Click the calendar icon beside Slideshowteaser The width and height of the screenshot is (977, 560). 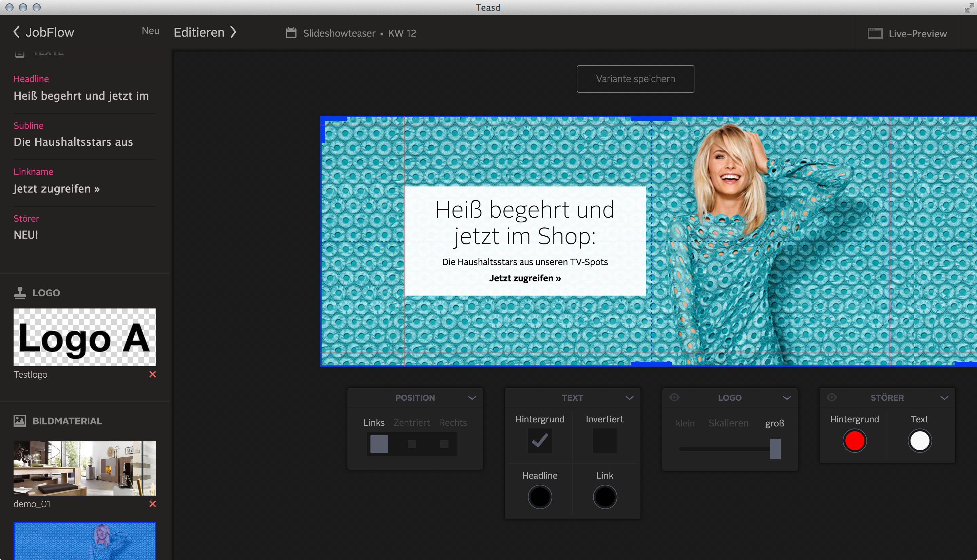pos(291,33)
